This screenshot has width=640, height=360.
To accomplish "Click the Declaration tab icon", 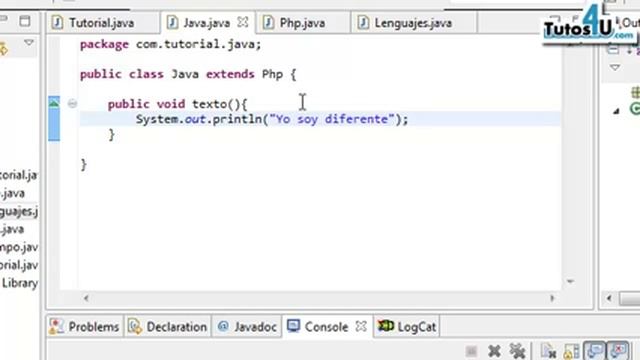I will tap(135, 327).
